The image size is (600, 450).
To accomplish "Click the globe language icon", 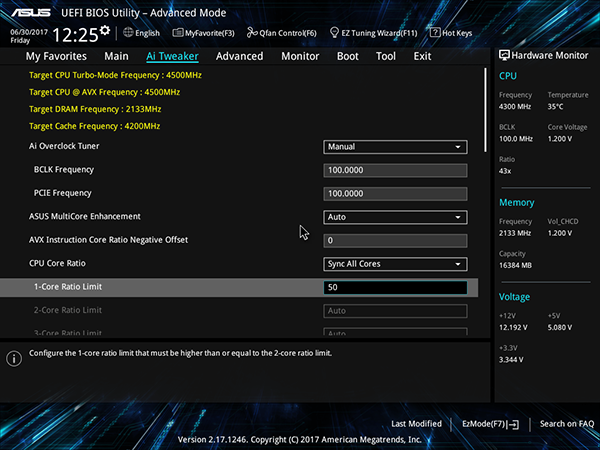I will point(128,33).
